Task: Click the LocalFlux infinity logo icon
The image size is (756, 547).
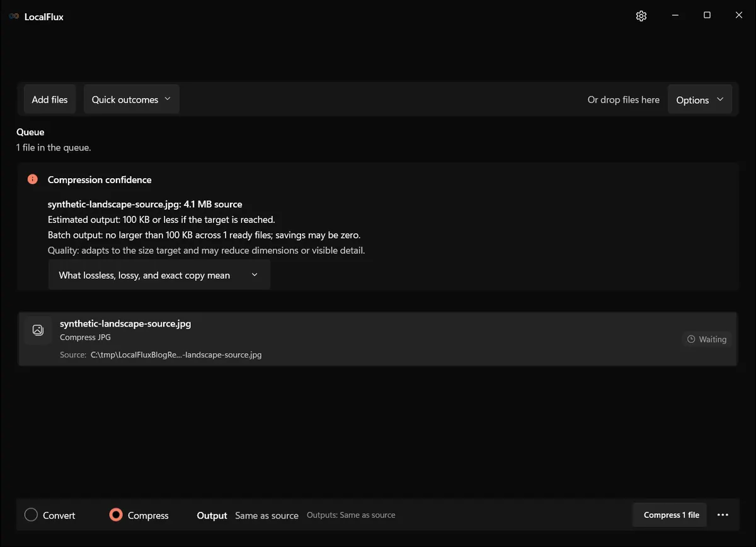Action: 14,16
